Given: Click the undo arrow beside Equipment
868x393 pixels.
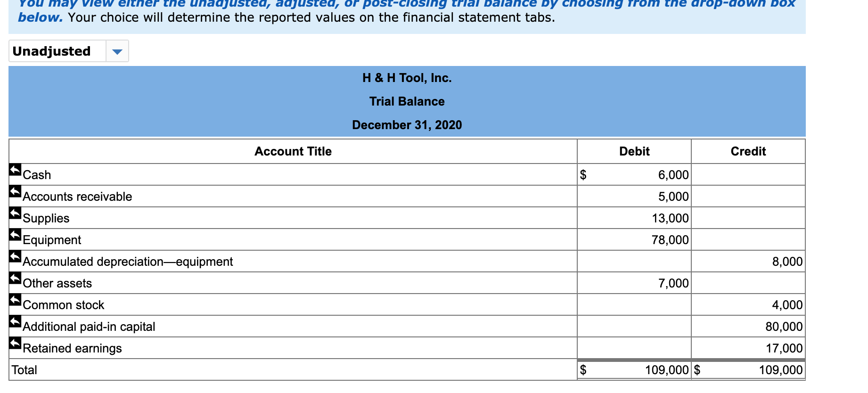Looking at the screenshot, I should click(15, 234).
